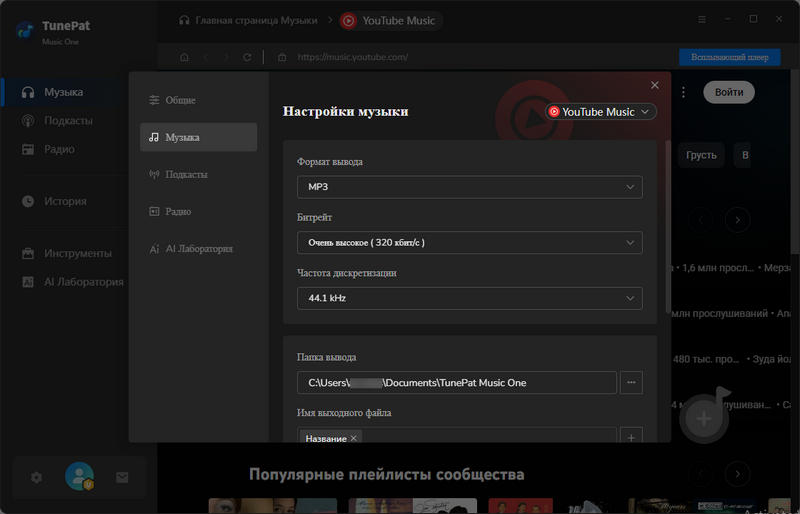Image resolution: width=800 pixels, height=514 pixels.
Task: Select the Музыка settings tab
Action: click(198, 137)
